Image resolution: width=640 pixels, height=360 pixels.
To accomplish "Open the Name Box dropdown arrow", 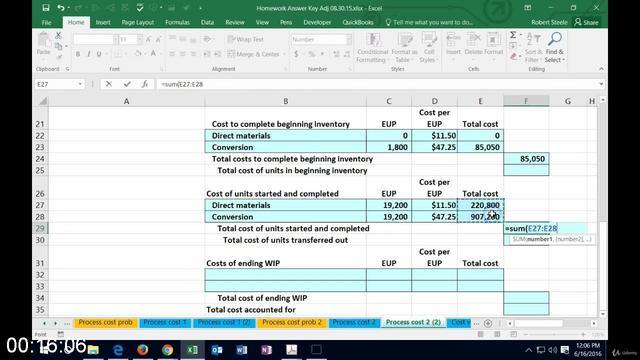I will tap(80, 84).
